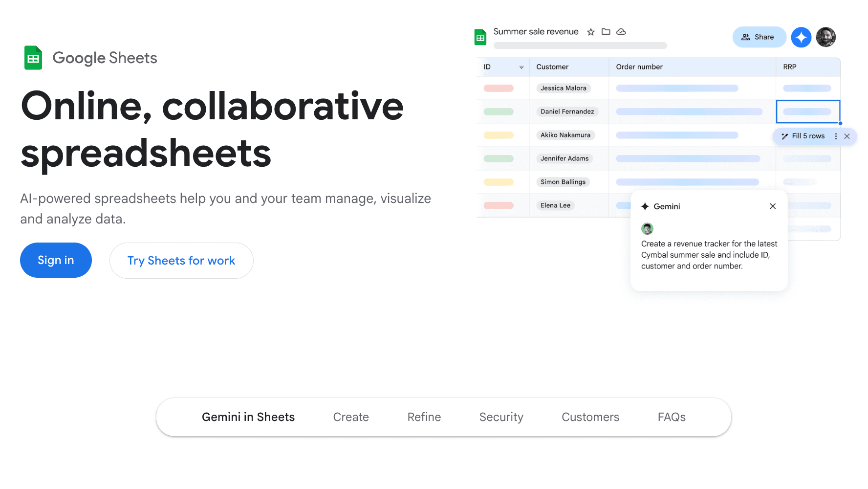
Task: Open the Gemini sparkle button
Action: coord(801,37)
